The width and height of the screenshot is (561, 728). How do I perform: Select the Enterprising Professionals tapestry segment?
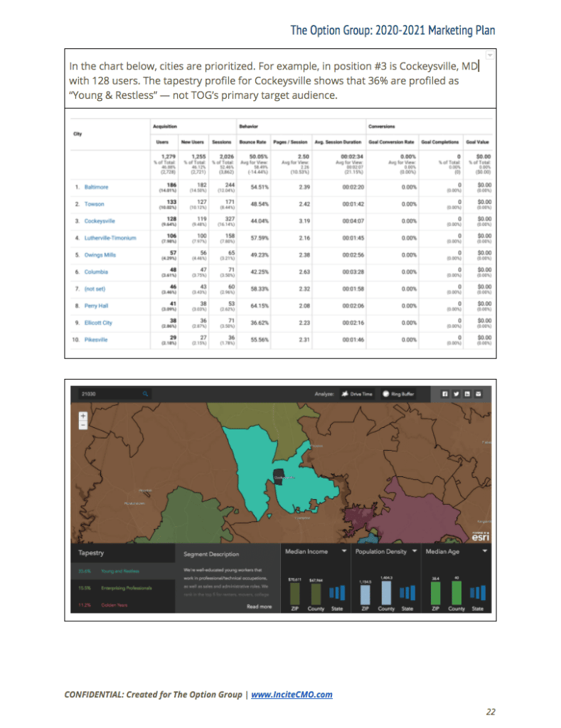coord(123,588)
